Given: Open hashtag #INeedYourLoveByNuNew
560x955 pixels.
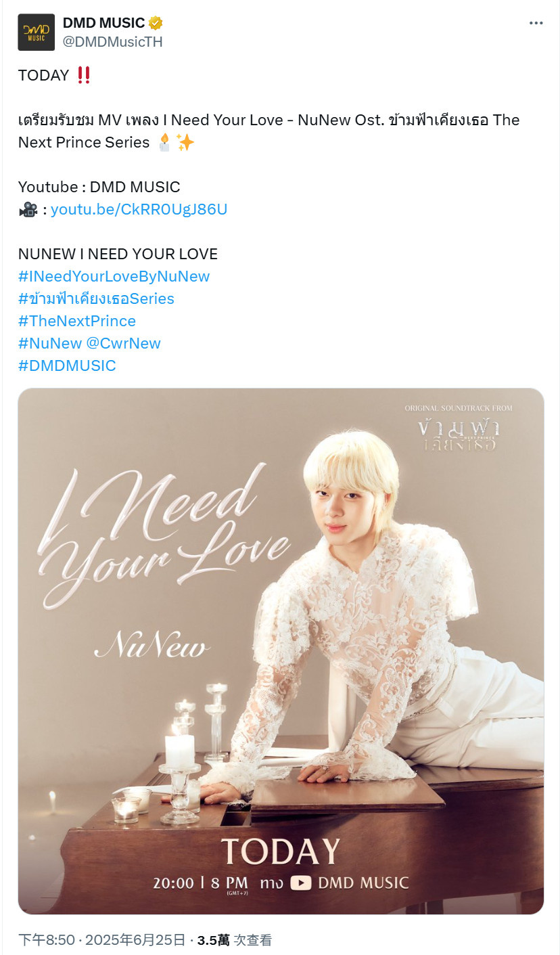Looking at the screenshot, I should coord(114,276).
